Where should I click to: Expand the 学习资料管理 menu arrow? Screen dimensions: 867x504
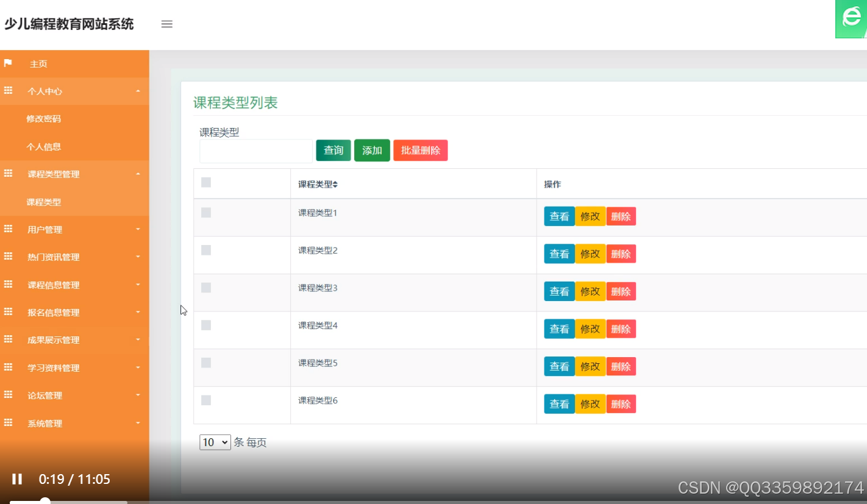click(x=138, y=367)
